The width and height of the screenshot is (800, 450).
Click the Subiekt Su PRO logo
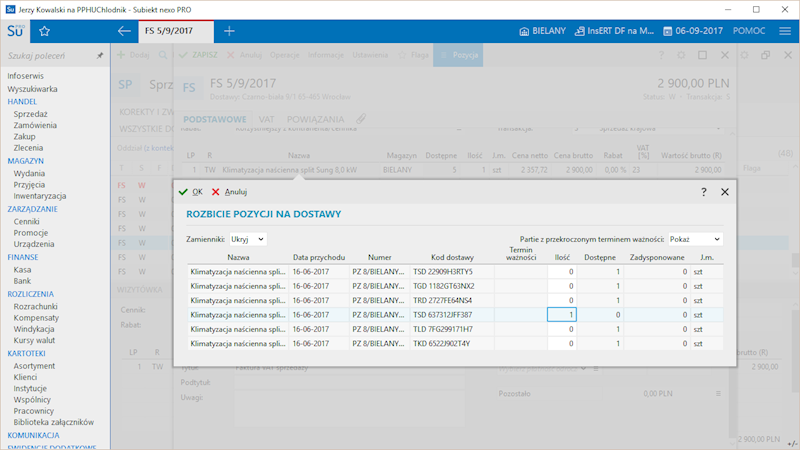(x=15, y=31)
